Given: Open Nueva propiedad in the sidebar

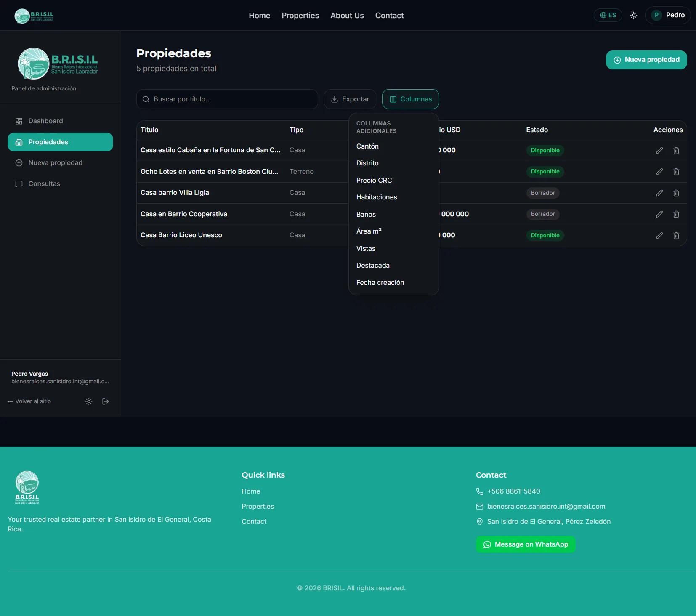Looking at the screenshot, I should pyautogui.click(x=60, y=163).
